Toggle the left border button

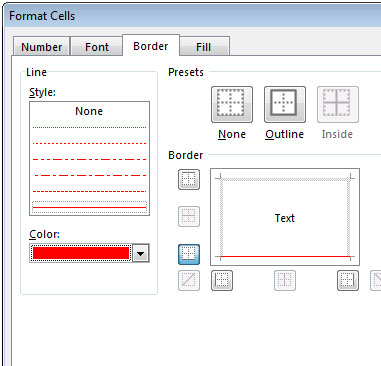(x=222, y=280)
